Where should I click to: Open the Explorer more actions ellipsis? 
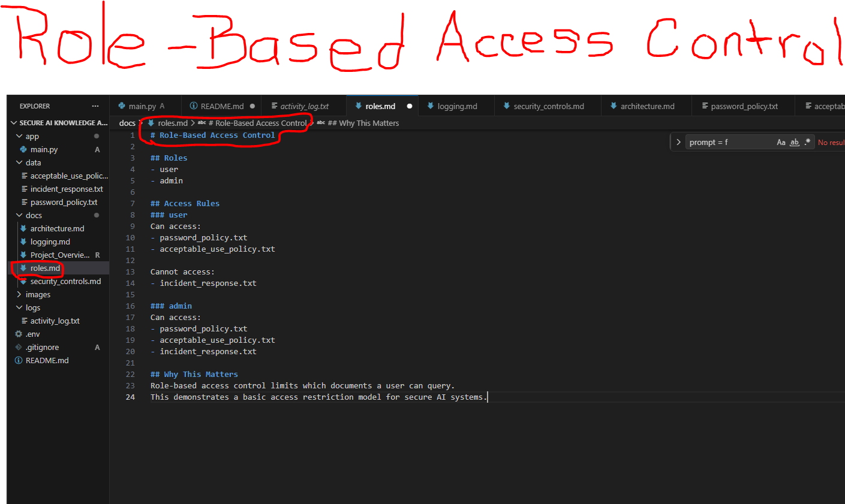click(x=95, y=106)
